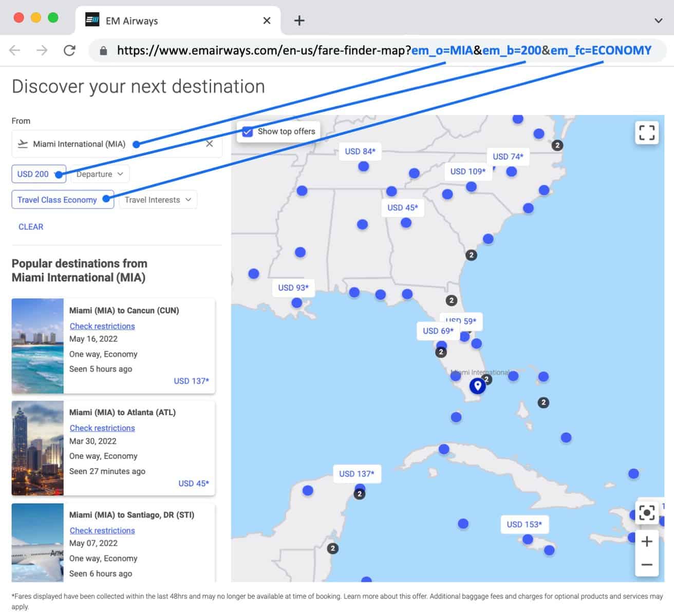Open the USD 153* map fare label

[524, 525]
